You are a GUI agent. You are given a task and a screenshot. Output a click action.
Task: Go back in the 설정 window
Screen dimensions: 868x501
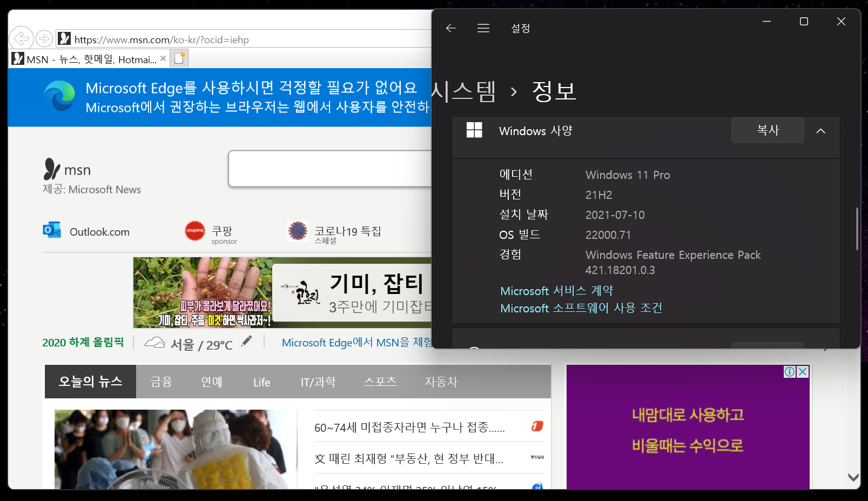point(451,28)
